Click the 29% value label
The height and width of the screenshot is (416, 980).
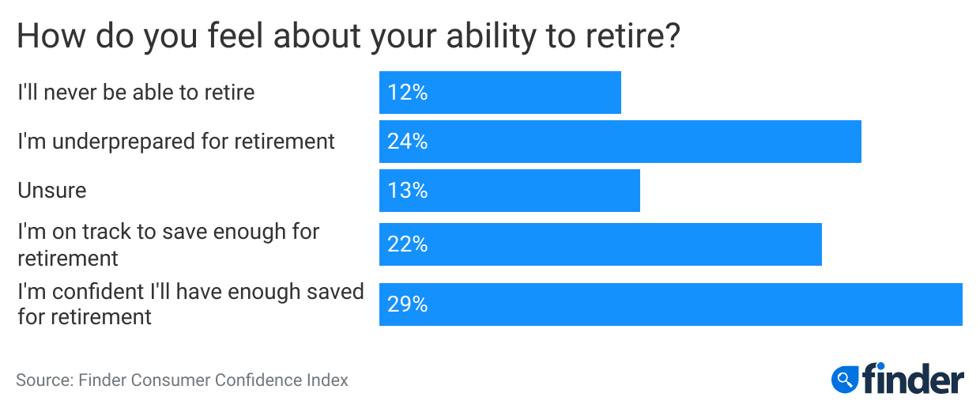[x=407, y=304]
